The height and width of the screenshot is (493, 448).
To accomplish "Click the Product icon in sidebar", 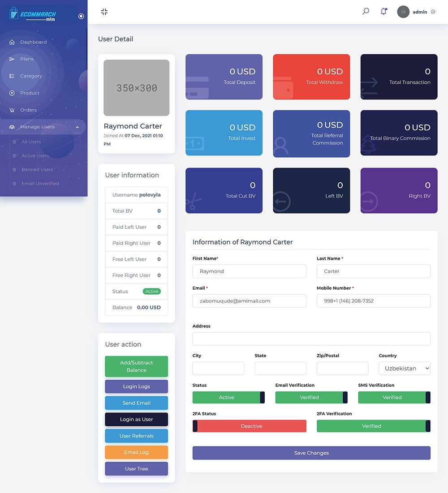I will tap(12, 93).
